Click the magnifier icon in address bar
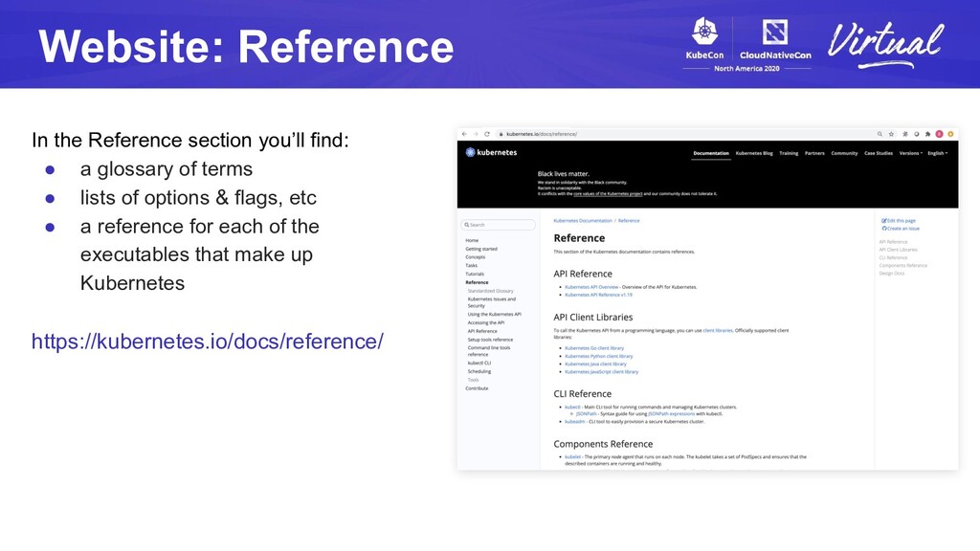The height and width of the screenshot is (551, 980). pos(880,134)
